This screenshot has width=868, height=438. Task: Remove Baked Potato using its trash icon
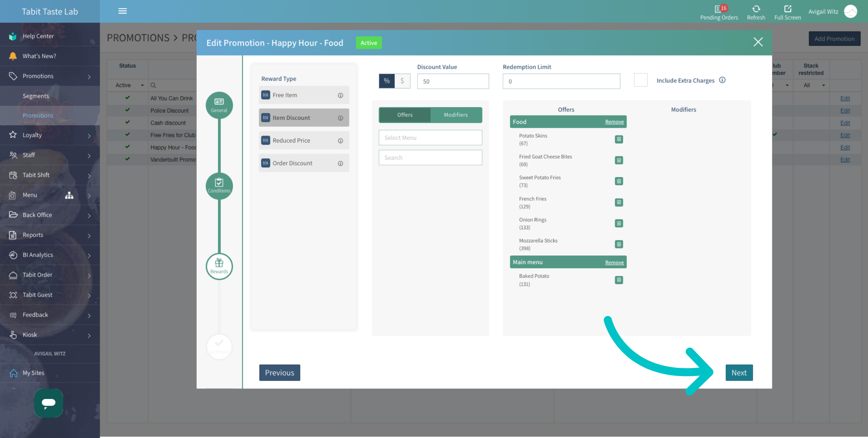click(x=619, y=280)
